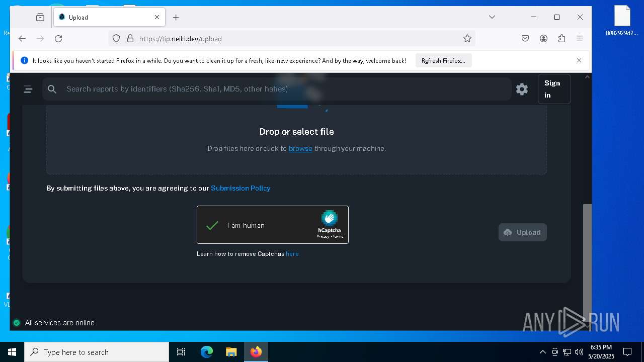
Task: Go back to previous page
Action: 22,39
